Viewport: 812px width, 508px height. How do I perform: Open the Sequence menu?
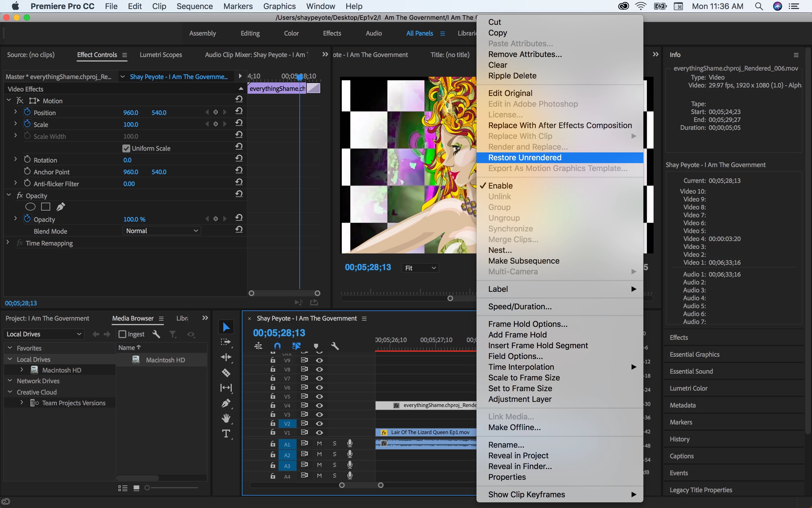(195, 6)
